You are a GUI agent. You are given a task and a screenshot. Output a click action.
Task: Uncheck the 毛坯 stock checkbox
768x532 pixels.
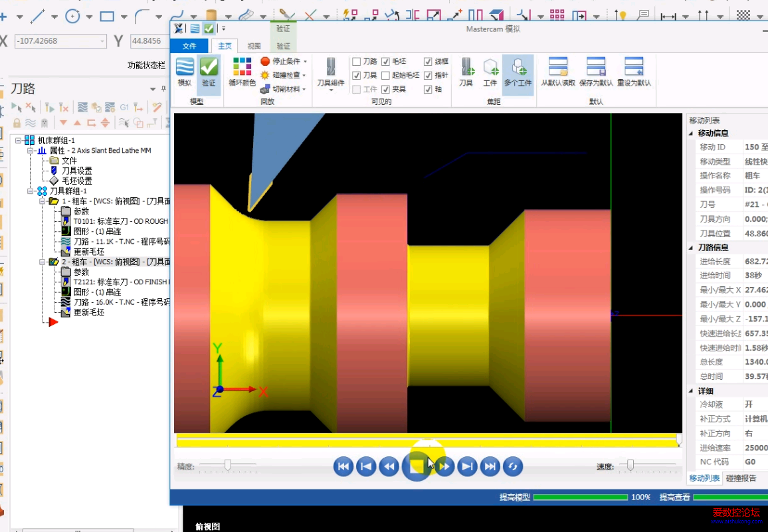point(386,61)
